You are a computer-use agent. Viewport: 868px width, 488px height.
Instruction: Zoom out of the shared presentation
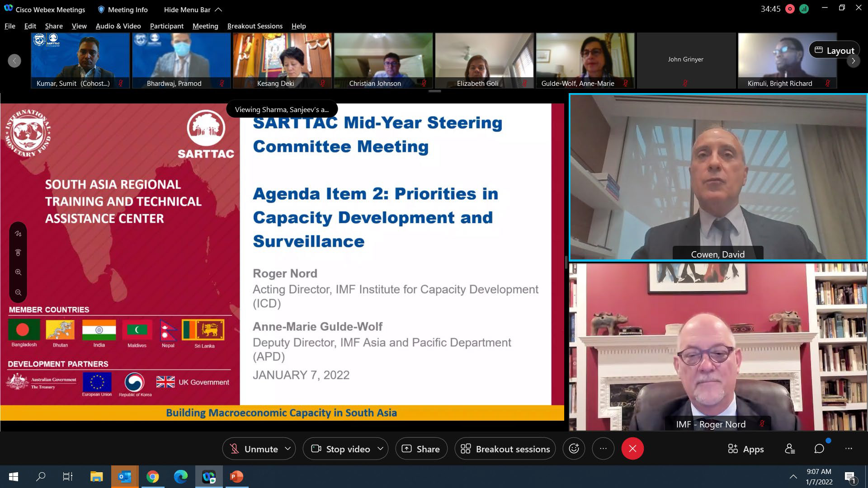[18, 292]
